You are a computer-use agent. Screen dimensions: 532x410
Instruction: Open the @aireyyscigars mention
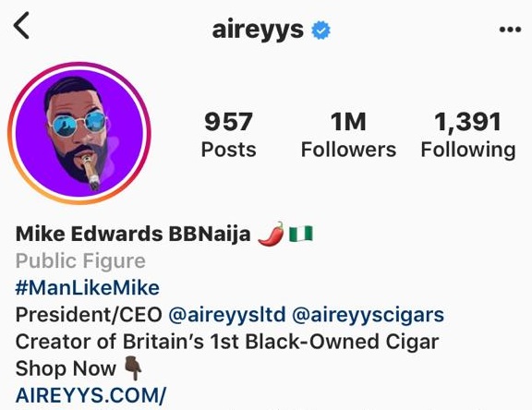(x=368, y=315)
